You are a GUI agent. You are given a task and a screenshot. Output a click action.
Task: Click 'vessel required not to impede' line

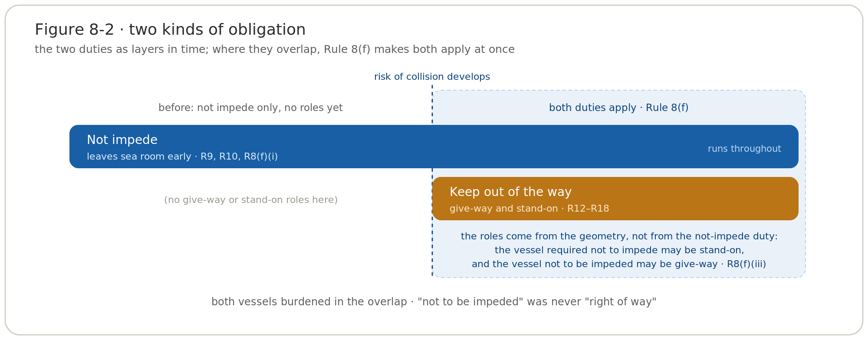tap(619, 250)
